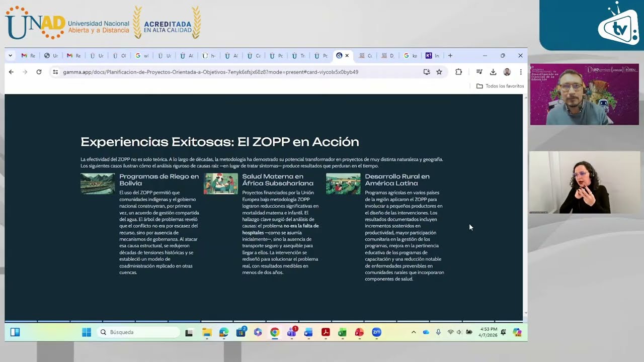Open Windows widgets panel icon
The height and width of the screenshot is (362, 644).
pyautogui.click(x=15, y=332)
